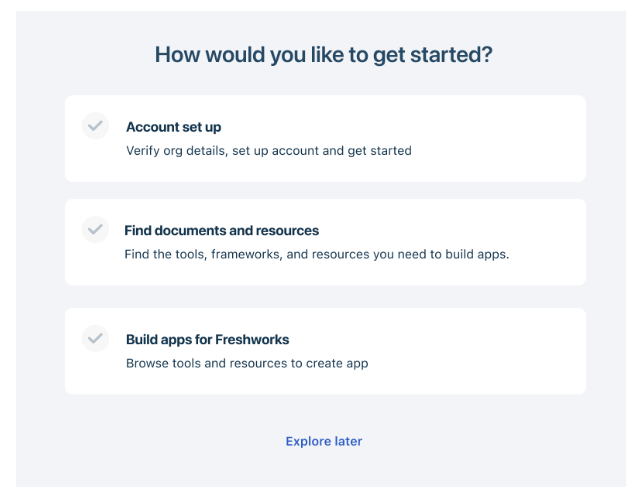Mark the Account set up step complete

tap(95, 126)
